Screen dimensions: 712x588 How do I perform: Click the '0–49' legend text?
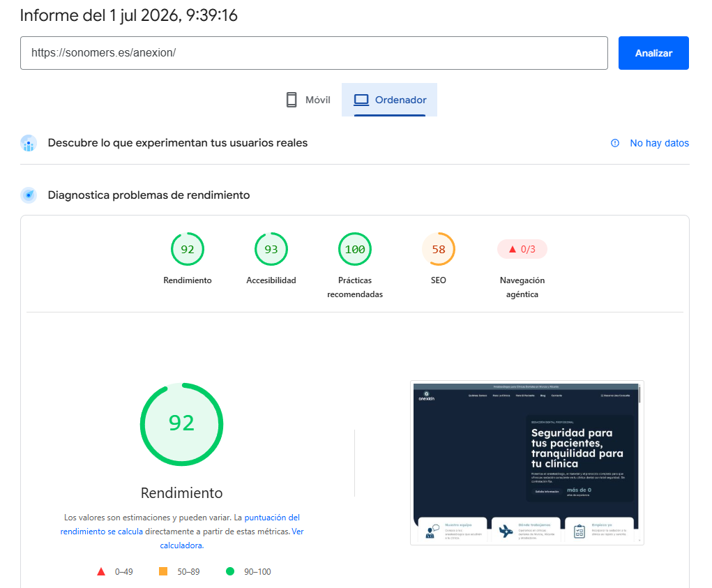[124, 572]
